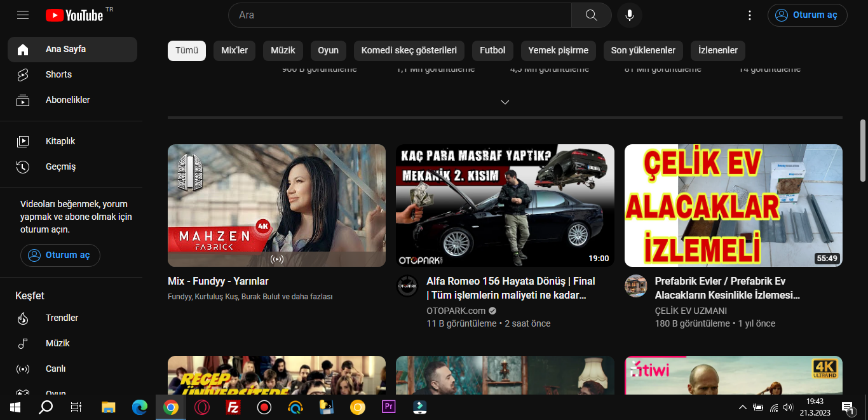
Task: Open Alfa Romeo 156 Hayata Dönüş video title
Action: coord(511,288)
